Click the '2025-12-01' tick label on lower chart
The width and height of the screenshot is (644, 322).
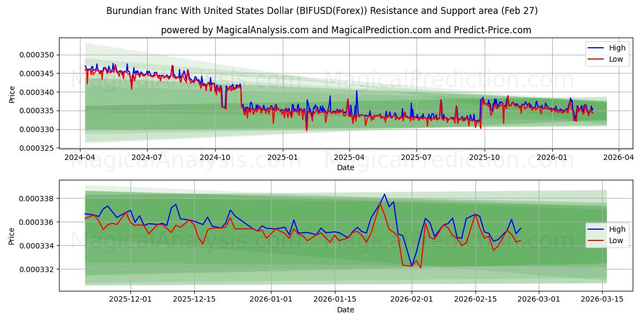coord(131,300)
